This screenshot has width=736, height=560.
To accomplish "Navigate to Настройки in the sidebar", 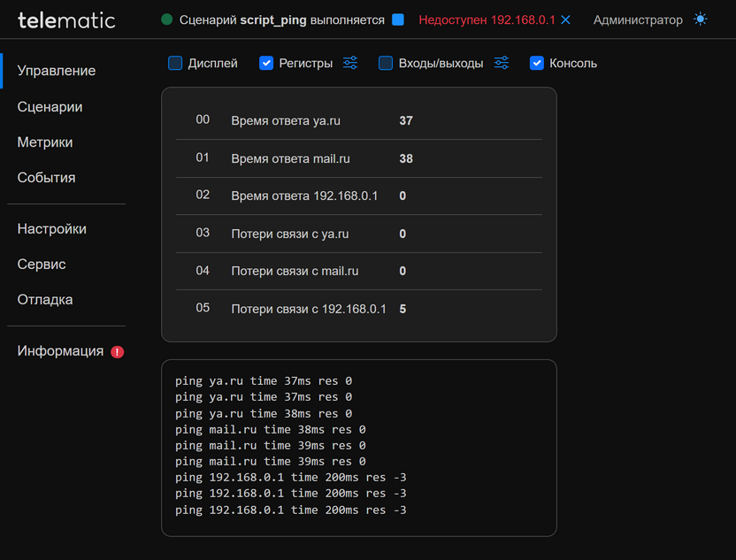I will pyautogui.click(x=51, y=229).
